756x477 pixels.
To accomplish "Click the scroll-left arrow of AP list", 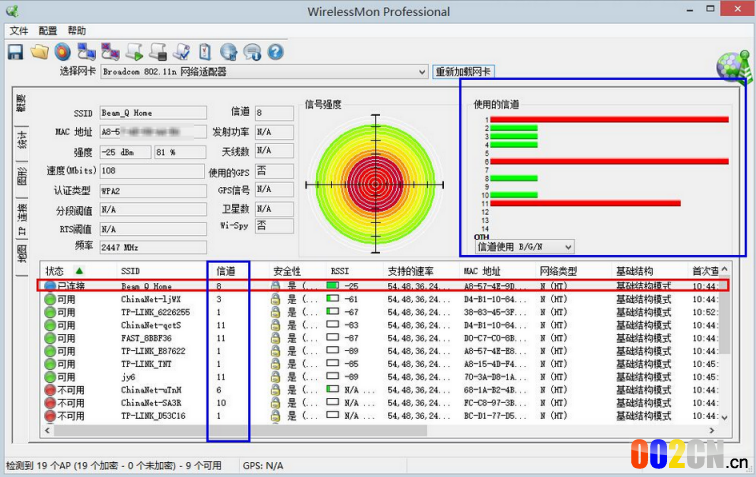I will click(47, 430).
